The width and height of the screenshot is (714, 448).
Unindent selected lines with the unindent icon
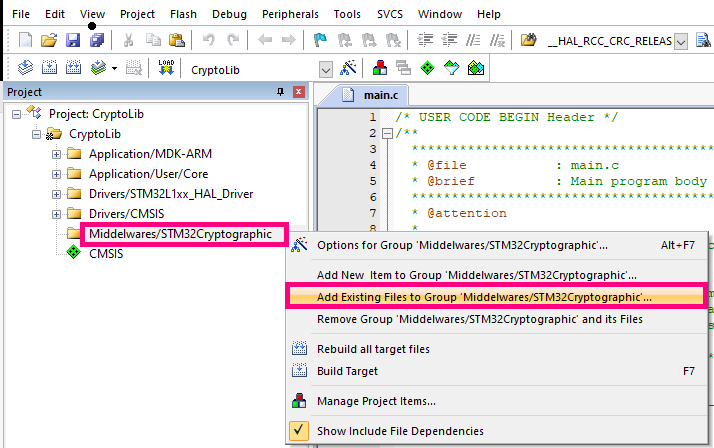(449, 40)
